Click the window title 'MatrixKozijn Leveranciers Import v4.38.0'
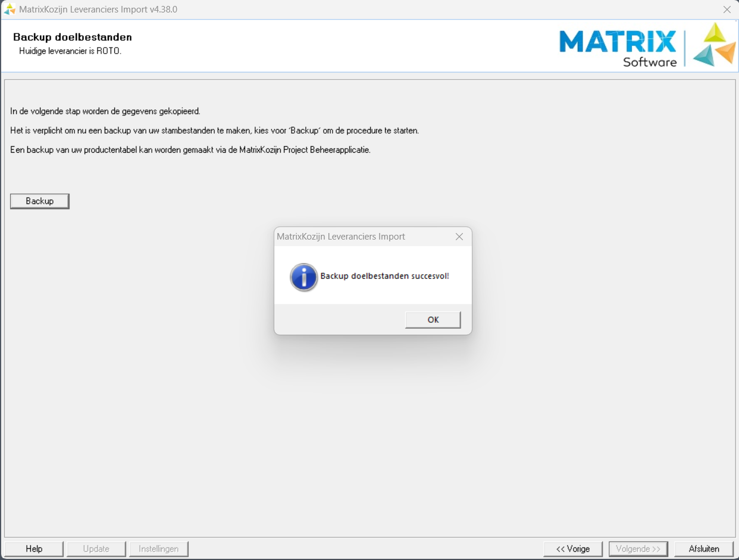 (98, 10)
